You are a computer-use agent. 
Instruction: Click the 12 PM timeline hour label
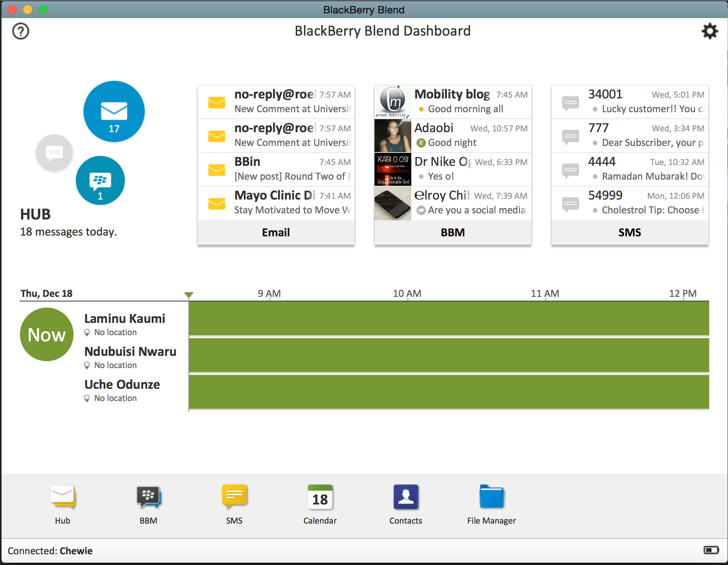tap(683, 293)
